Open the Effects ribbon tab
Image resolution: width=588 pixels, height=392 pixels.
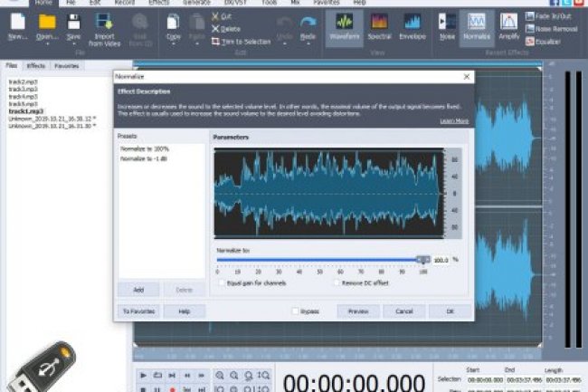pos(159,3)
